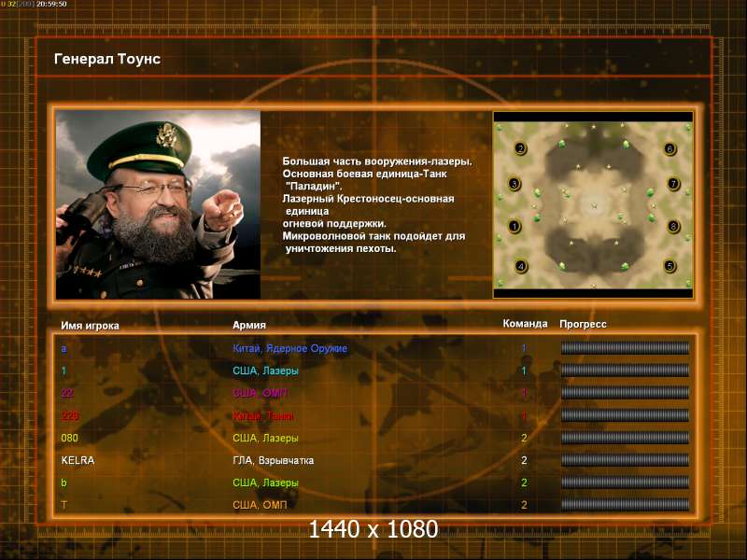Click player name 'T' in orange
The image size is (747, 560).
click(63, 505)
